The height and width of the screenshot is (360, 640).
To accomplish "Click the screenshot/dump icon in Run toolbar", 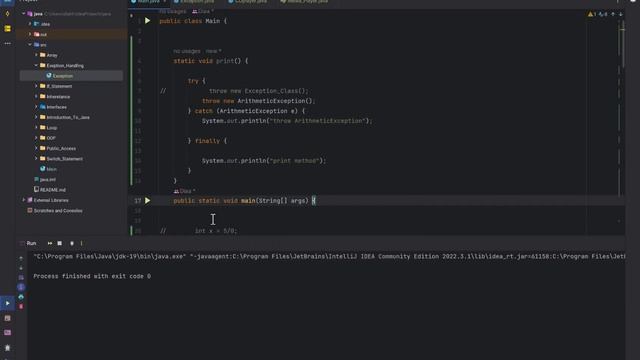I will [72, 243].
